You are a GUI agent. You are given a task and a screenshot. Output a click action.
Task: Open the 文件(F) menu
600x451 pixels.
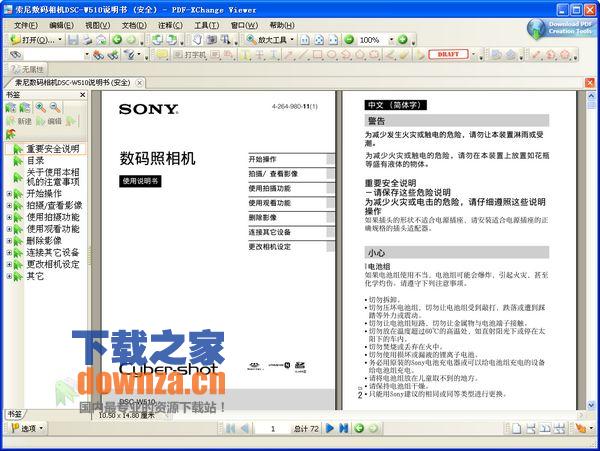26,25
